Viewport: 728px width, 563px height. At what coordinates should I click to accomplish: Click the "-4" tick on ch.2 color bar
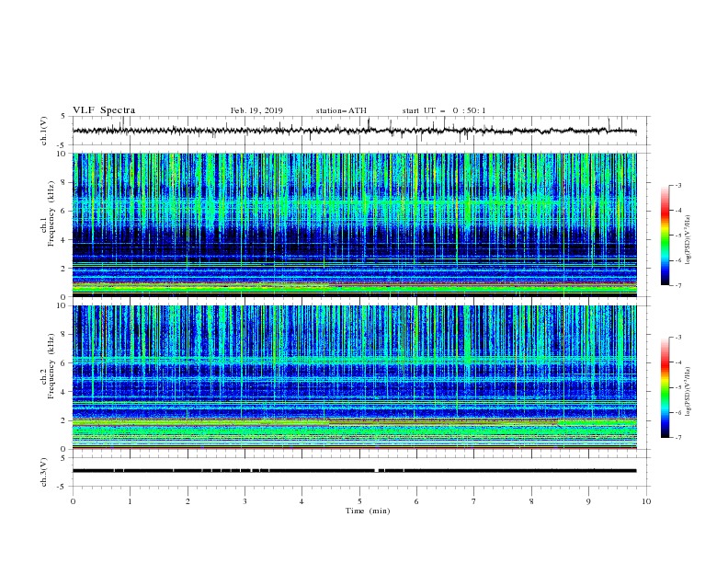678,362
